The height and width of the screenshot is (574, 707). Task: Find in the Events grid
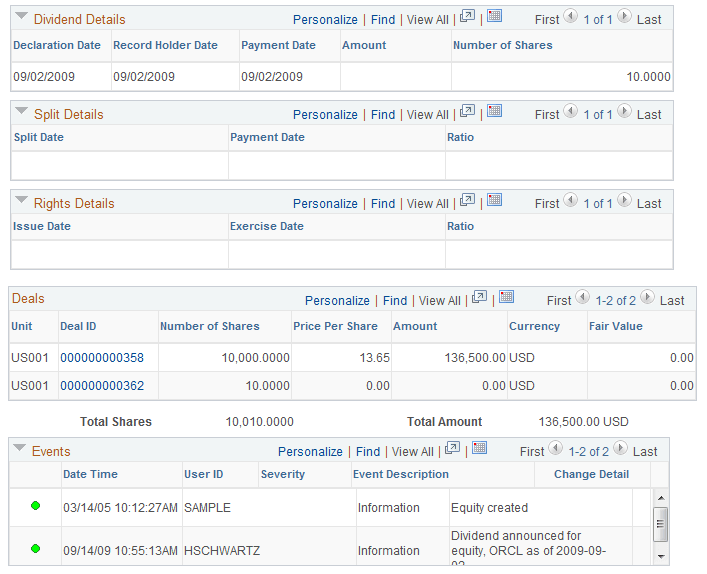tap(368, 451)
